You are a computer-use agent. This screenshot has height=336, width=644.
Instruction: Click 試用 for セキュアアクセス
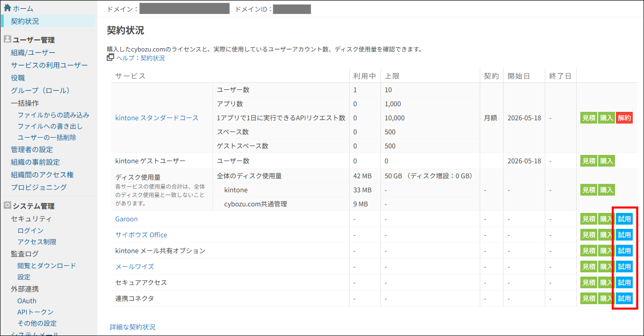pos(624,283)
